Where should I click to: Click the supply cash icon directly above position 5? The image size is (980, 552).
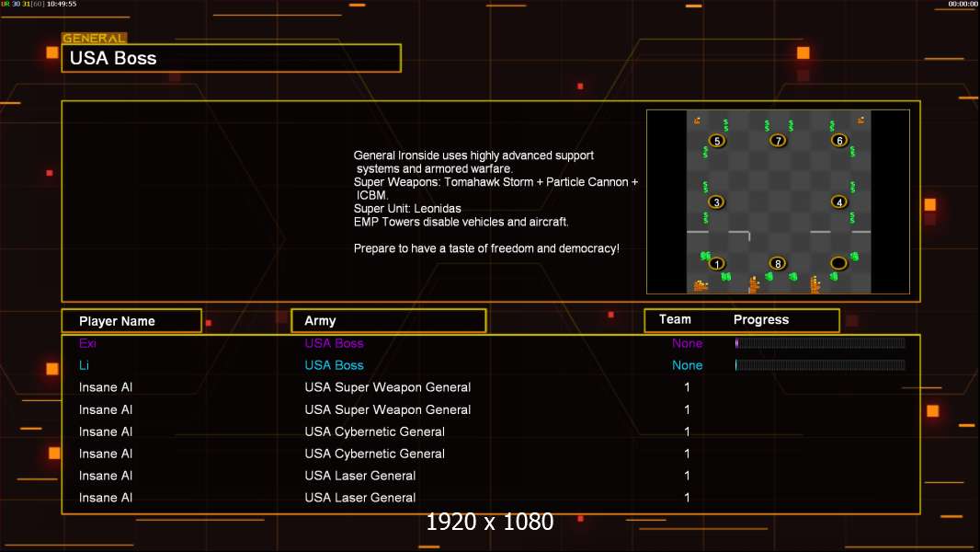point(725,125)
